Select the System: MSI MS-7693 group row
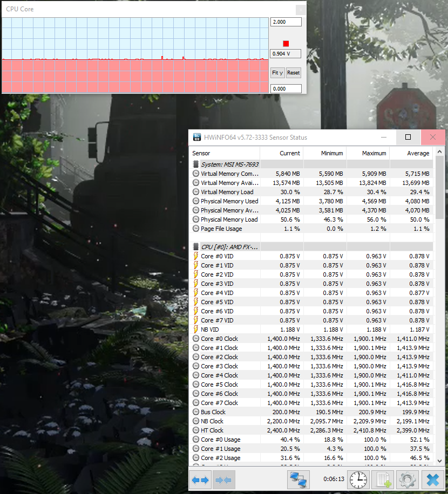This screenshot has width=448, height=494. pyautogui.click(x=311, y=164)
